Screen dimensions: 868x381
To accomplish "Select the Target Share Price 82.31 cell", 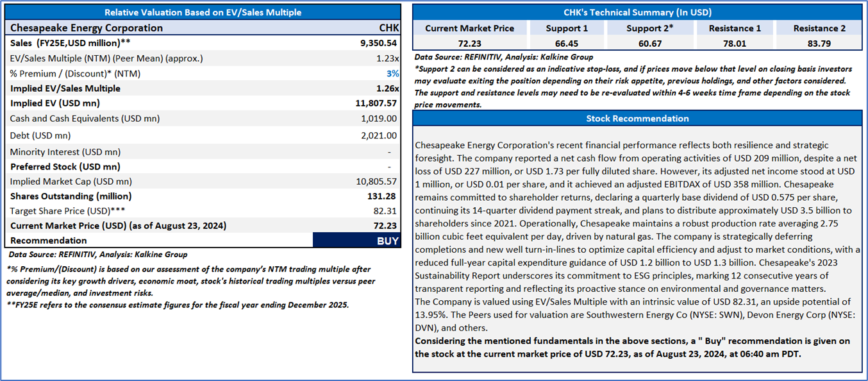I will [x=386, y=210].
